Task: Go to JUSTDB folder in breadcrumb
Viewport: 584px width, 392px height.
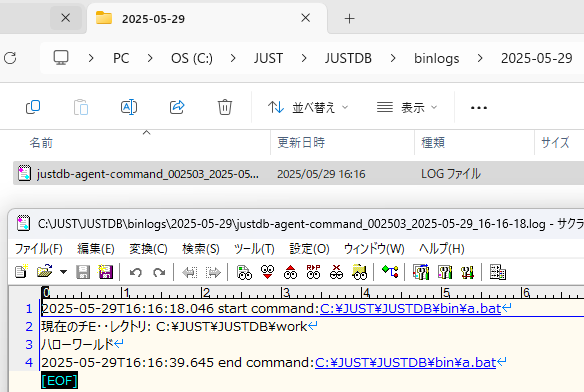Action: click(348, 58)
